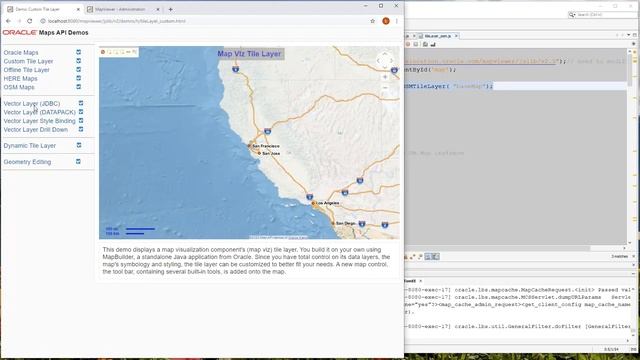Click source icon next to Vector Layer (JDBC)
Image resolution: width=640 pixels, height=360 pixels.
tap(81, 103)
